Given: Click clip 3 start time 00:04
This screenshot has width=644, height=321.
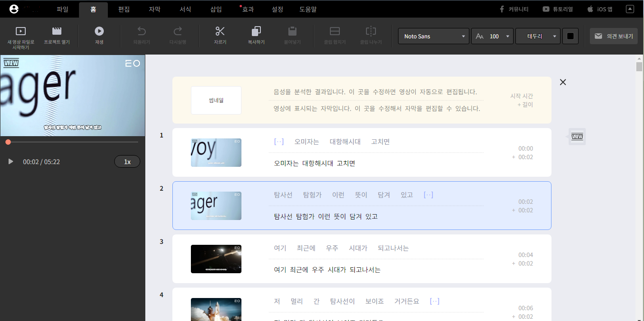Looking at the screenshot, I should [526, 255].
